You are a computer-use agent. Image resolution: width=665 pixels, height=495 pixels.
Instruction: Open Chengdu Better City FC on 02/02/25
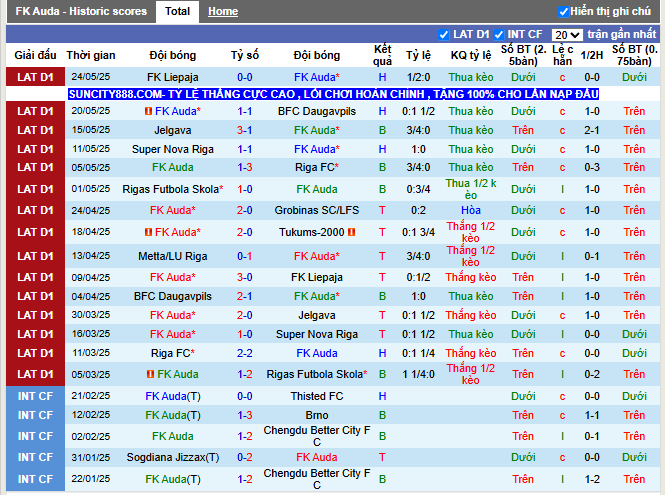coord(317,436)
